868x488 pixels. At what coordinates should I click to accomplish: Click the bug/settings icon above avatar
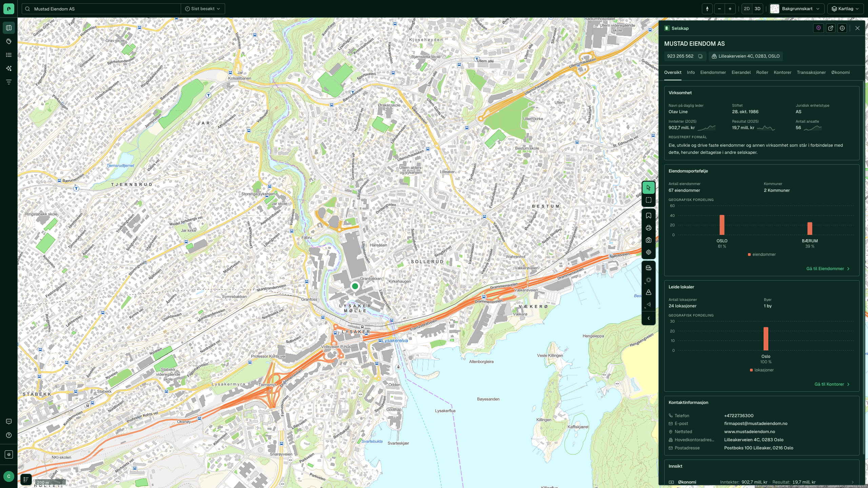point(9,454)
